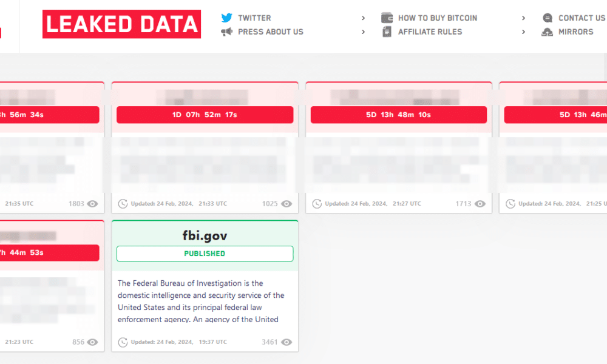The width and height of the screenshot is (607, 364).
Task: Click the Affiliate Rules document icon
Action: point(387,32)
